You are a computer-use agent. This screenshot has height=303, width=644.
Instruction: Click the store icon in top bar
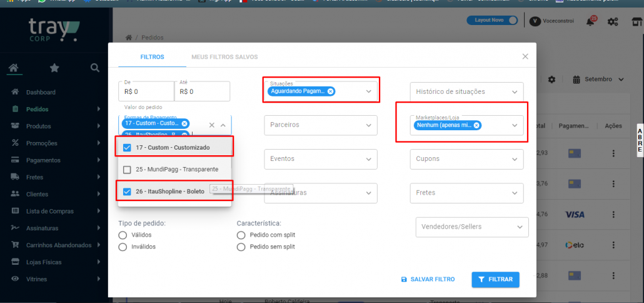click(636, 22)
